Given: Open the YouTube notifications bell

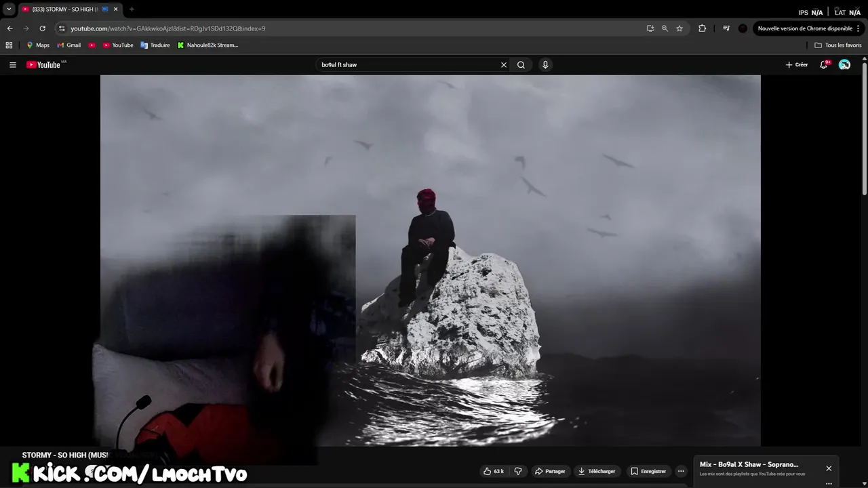Looking at the screenshot, I should click(824, 65).
